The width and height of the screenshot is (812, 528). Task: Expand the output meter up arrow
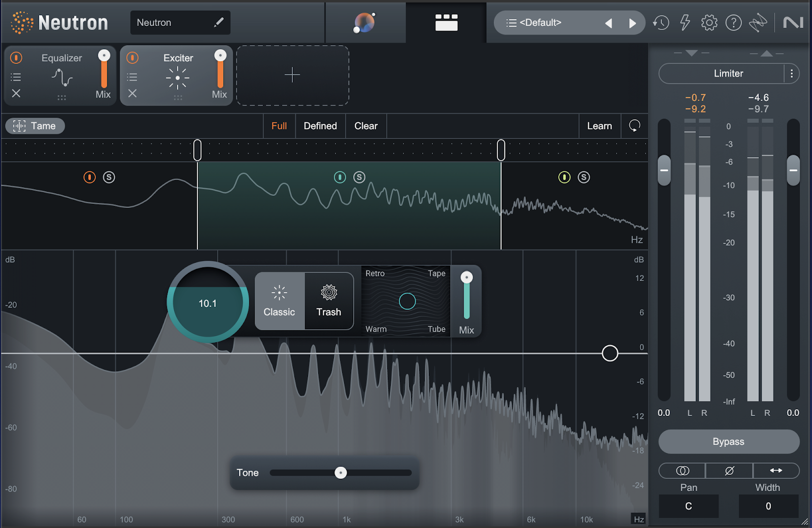coord(767,53)
